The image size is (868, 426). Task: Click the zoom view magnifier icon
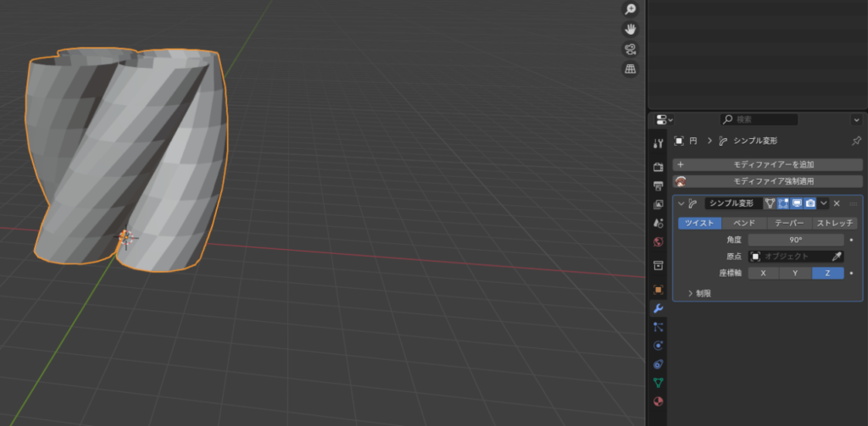(630, 9)
